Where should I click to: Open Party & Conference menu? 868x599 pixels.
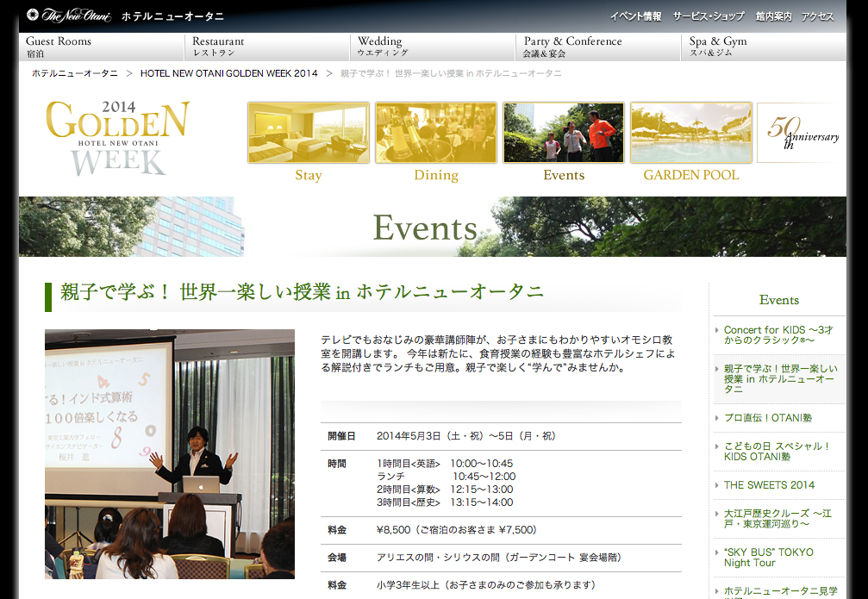598,47
